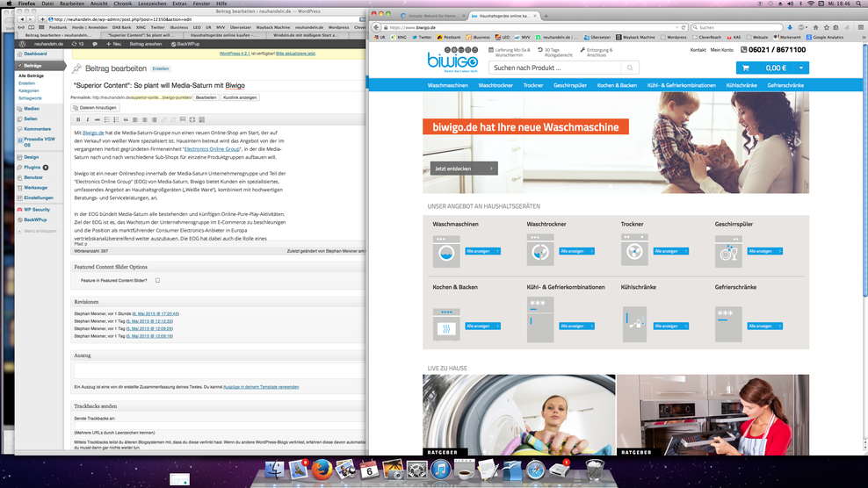Screen dimensions: 868x488
Task: Open Dashboard in WordPress sidebar
Action: coord(35,54)
